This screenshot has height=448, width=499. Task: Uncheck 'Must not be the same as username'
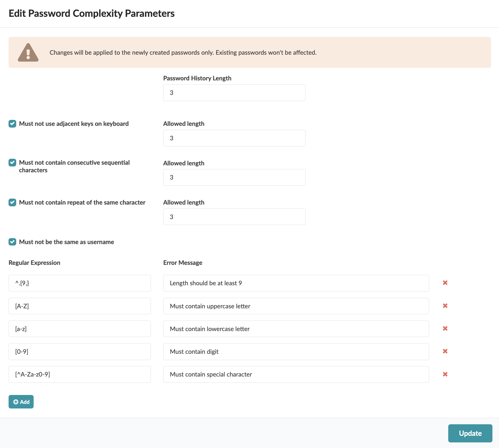pos(13,242)
